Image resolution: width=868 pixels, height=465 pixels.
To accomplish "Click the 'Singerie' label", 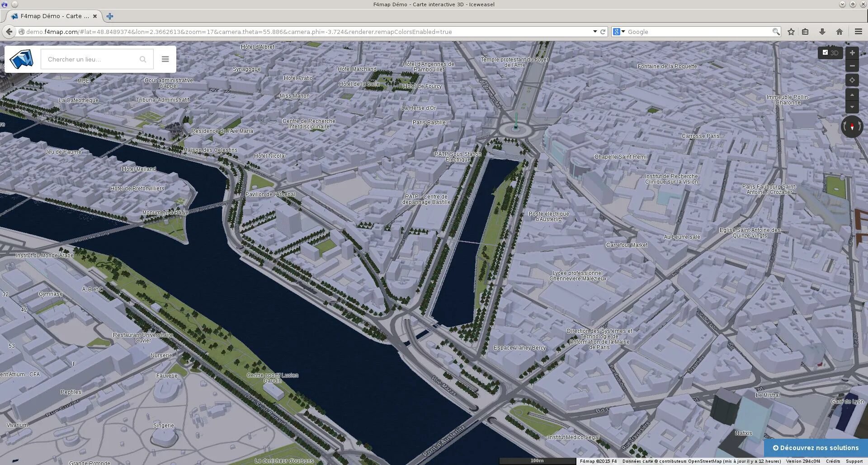I will point(164,426).
